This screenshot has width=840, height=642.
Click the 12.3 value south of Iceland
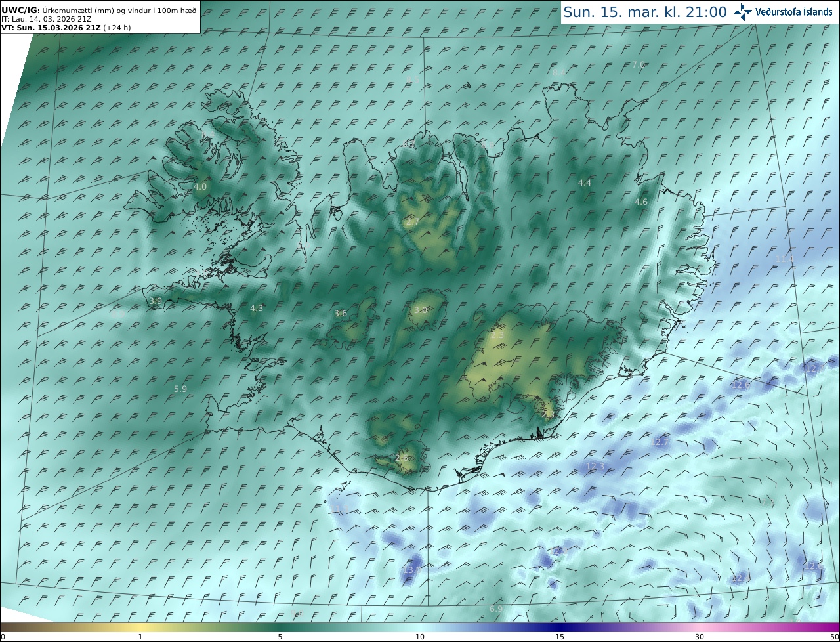tap(595, 466)
